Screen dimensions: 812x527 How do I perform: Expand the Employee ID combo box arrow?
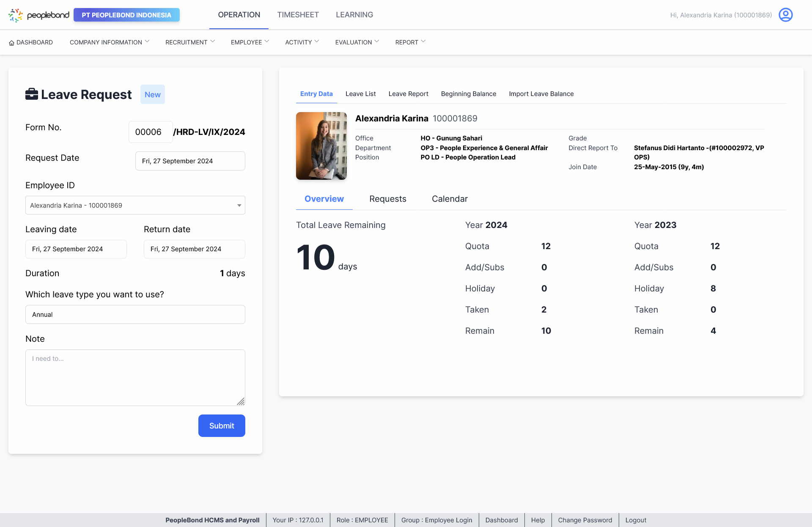coord(239,206)
